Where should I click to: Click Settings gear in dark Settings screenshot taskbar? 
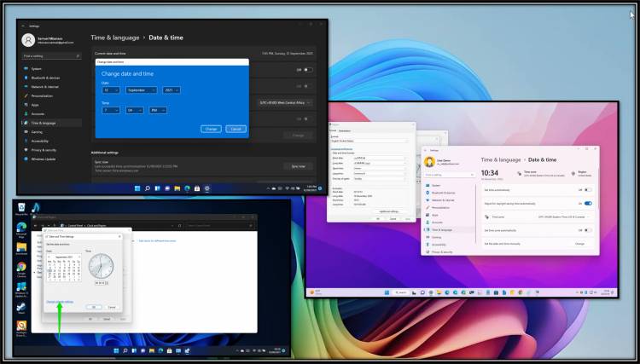coord(207,188)
